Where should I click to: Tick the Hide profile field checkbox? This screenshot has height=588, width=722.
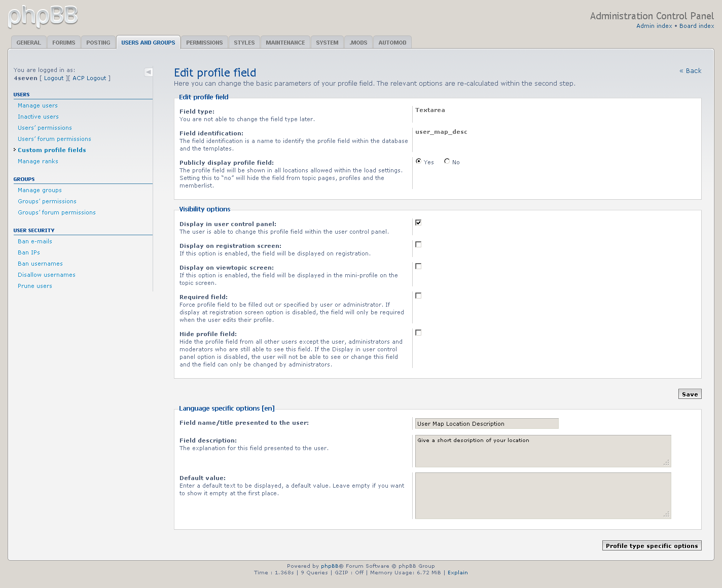[418, 333]
